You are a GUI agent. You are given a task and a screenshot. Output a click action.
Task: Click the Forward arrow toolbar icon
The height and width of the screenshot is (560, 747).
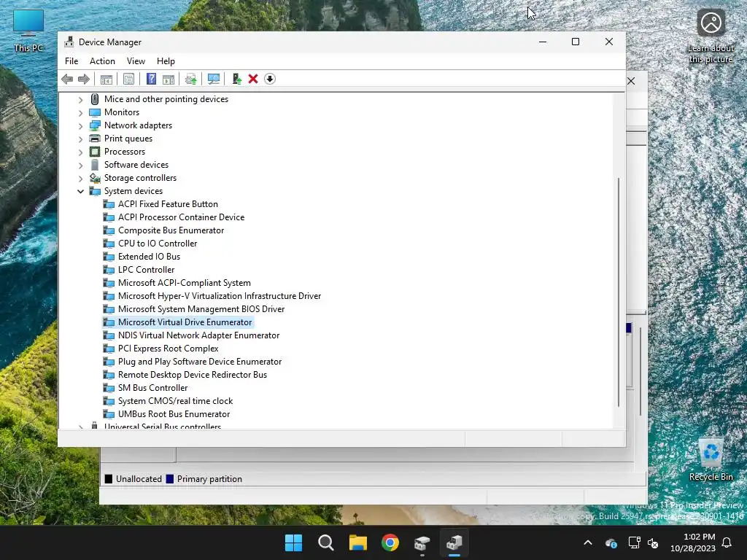tap(84, 79)
